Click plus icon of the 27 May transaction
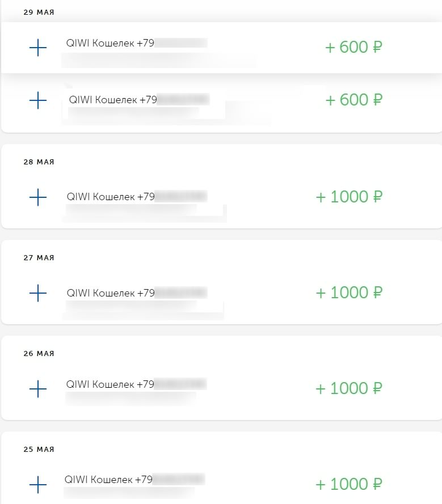This screenshot has width=442, height=504. coord(37,293)
